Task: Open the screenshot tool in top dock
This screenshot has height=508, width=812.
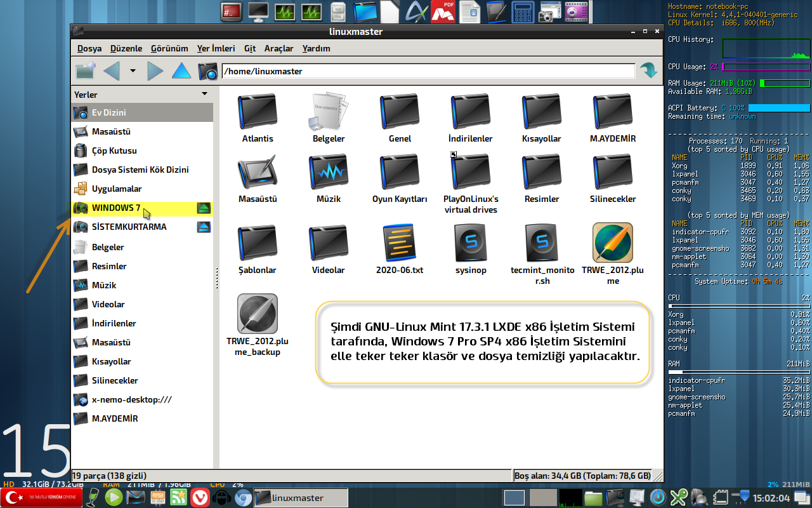Action: [x=549, y=11]
